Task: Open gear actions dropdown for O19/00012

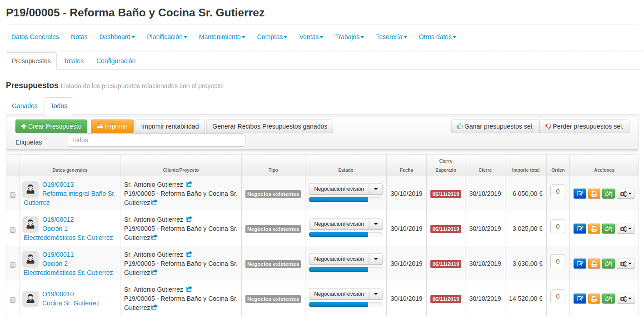Action: tap(625, 229)
